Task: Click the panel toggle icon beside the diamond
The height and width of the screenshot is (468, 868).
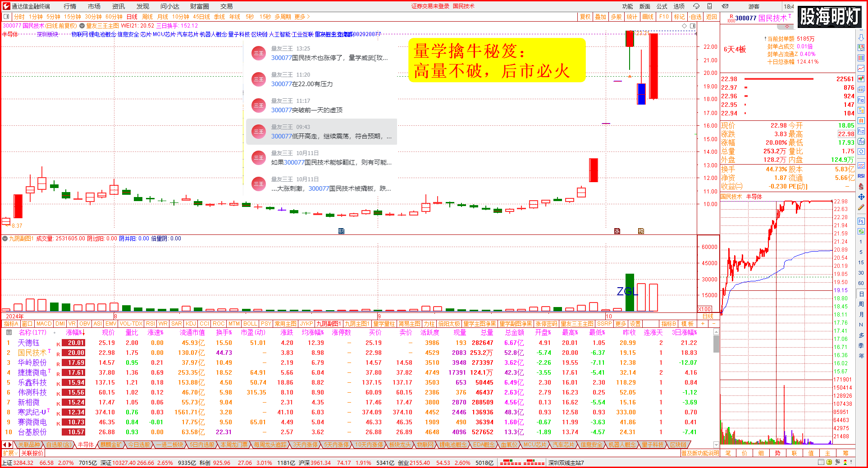Action: click(x=693, y=26)
